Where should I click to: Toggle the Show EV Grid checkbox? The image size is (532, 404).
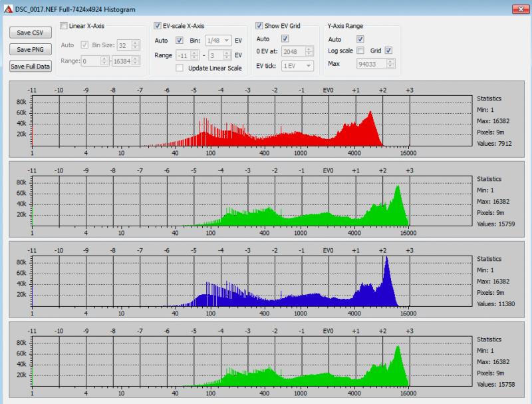pyautogui.click(x=259, y=26)
